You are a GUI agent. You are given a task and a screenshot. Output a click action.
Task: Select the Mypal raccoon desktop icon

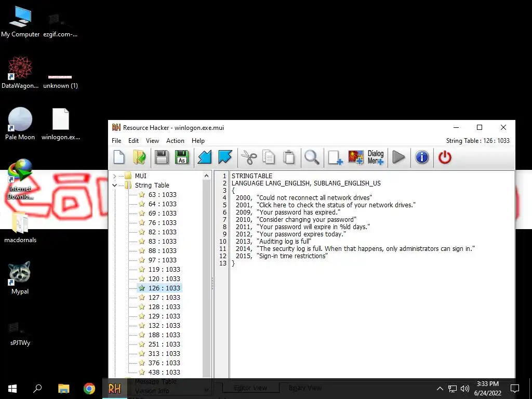coord(20,277)
